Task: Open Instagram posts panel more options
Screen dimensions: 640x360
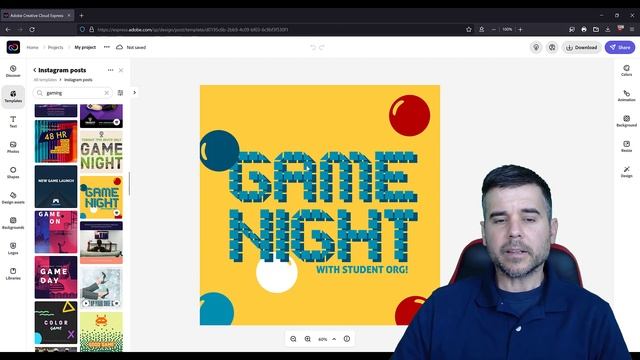Action: [110, 70]
